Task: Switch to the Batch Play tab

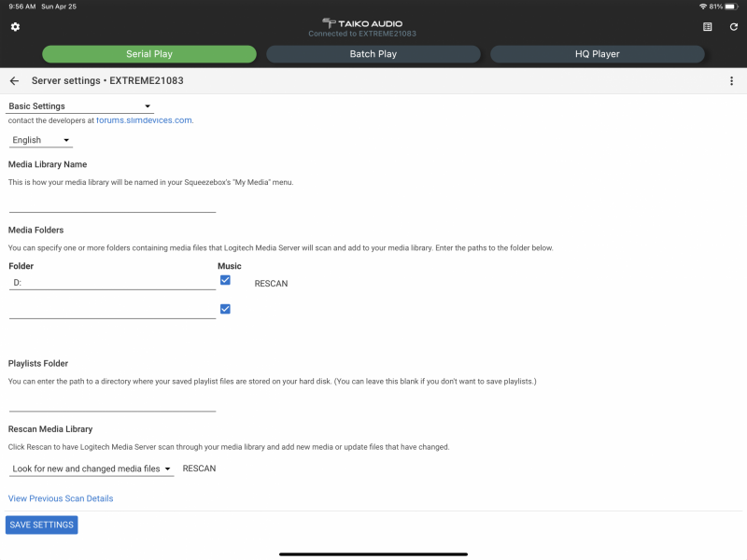Action: click(373, 54)
